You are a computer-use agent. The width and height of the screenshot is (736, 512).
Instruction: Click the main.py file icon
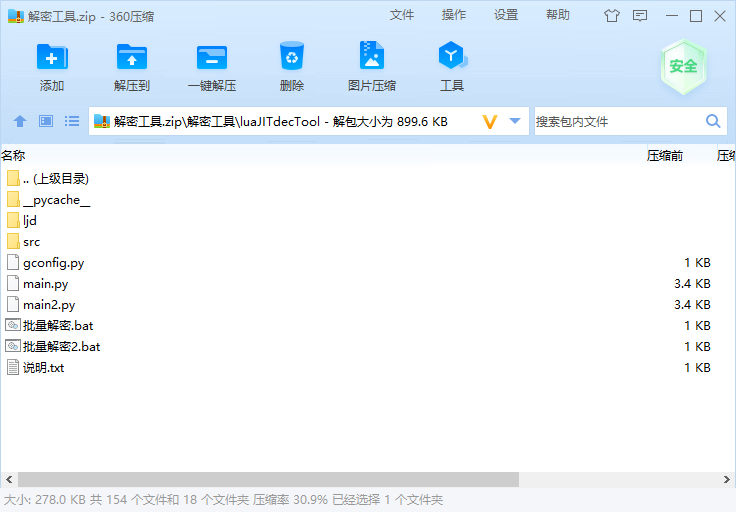(x=13, y=283)
